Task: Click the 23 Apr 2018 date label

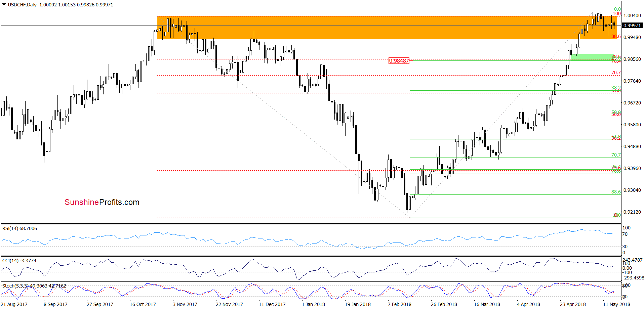Action: (573, 304)
